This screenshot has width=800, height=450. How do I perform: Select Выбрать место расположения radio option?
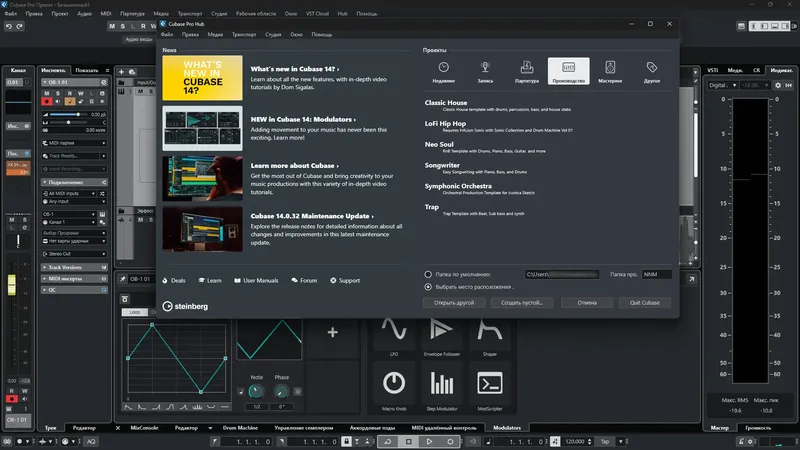point(428,287)
